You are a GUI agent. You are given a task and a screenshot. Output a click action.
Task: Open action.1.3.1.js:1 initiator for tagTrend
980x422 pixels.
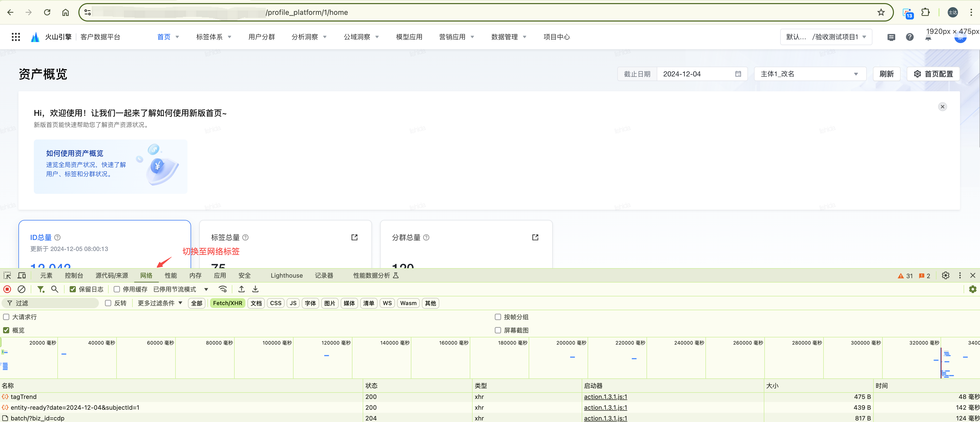coord(605,396)
